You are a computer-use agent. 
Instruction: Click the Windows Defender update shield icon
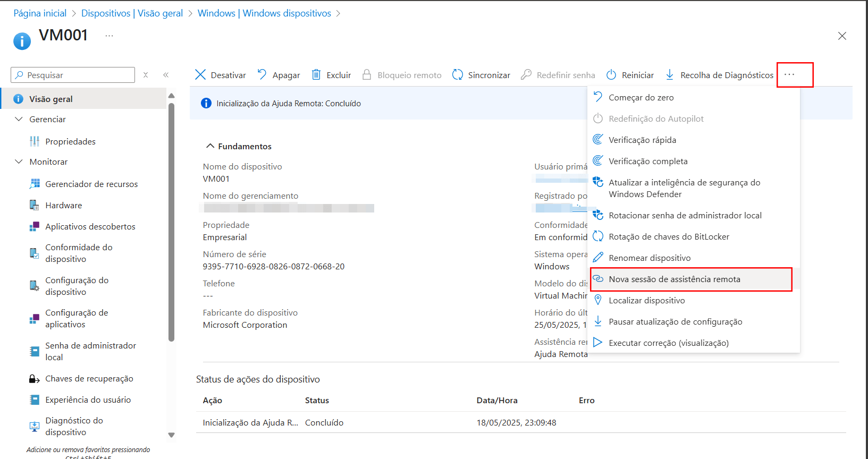pyautogui.click(x=598, y=182)
